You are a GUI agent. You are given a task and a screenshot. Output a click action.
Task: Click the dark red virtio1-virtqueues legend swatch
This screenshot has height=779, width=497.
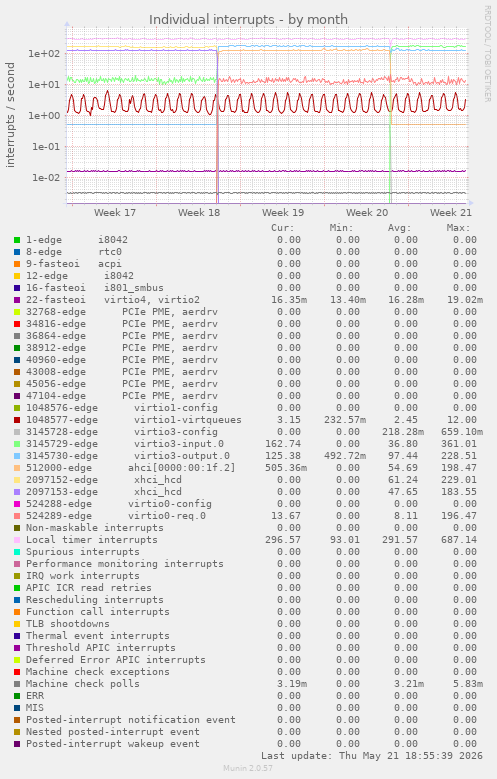[17, 420]
